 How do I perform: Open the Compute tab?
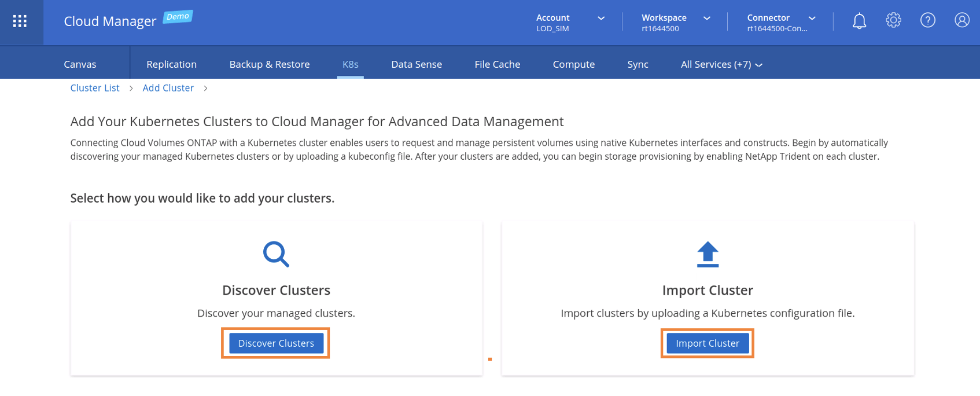tap(574, 64)
